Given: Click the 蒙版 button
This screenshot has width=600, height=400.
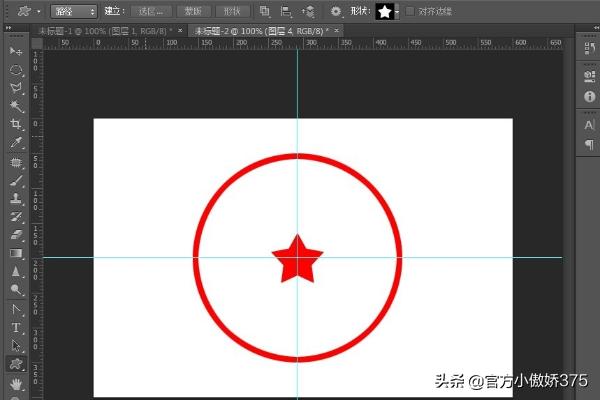Looking at the screenshot, I should coord(193,11).
